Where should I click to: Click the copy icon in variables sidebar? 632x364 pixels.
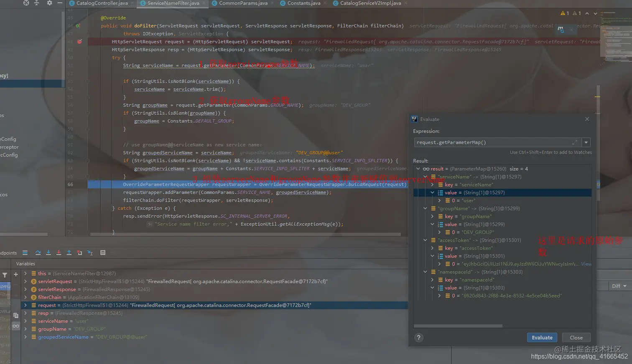(x=16, y=315)
